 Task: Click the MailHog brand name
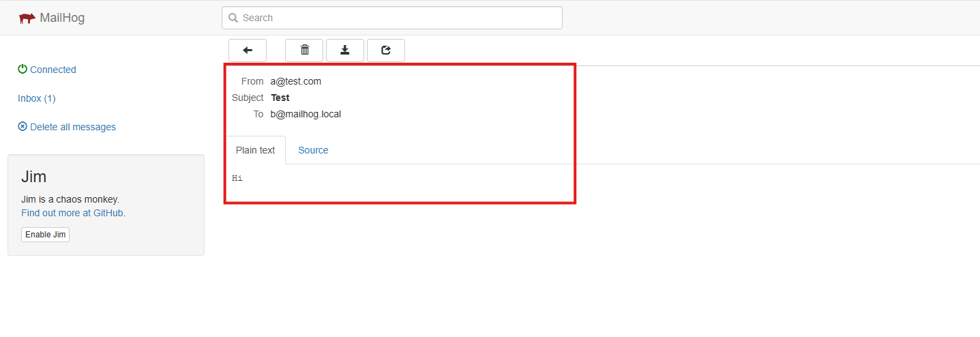pos(62,18)
